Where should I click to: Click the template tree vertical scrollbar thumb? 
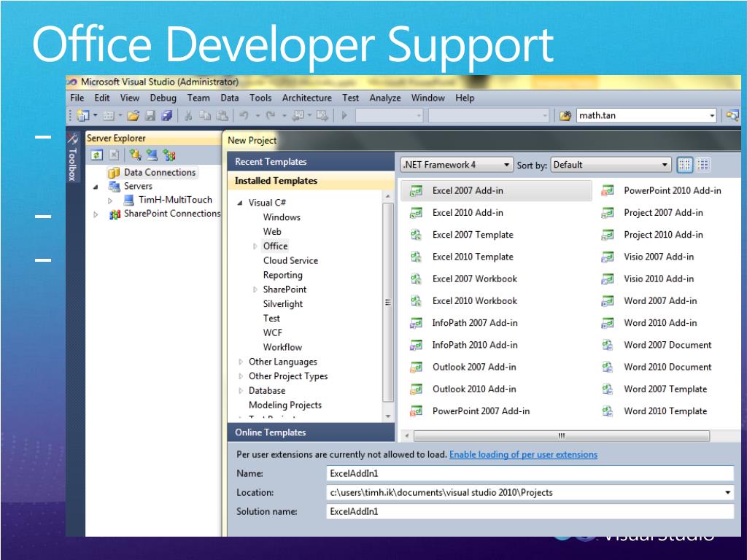click(x=388, y=303)
